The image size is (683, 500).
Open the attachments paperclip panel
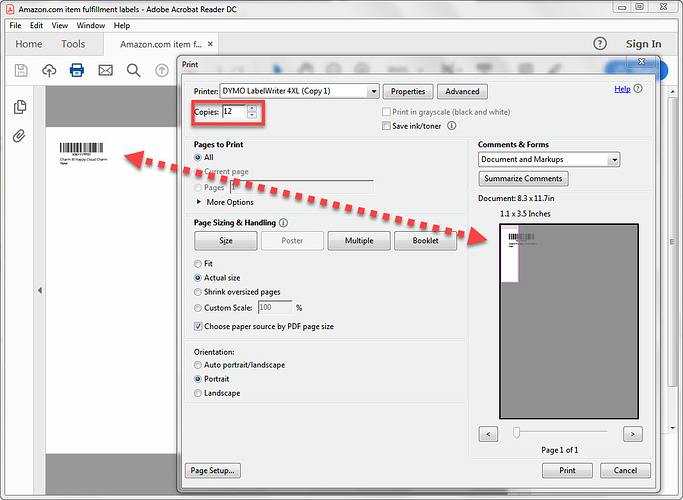point(20,136)
